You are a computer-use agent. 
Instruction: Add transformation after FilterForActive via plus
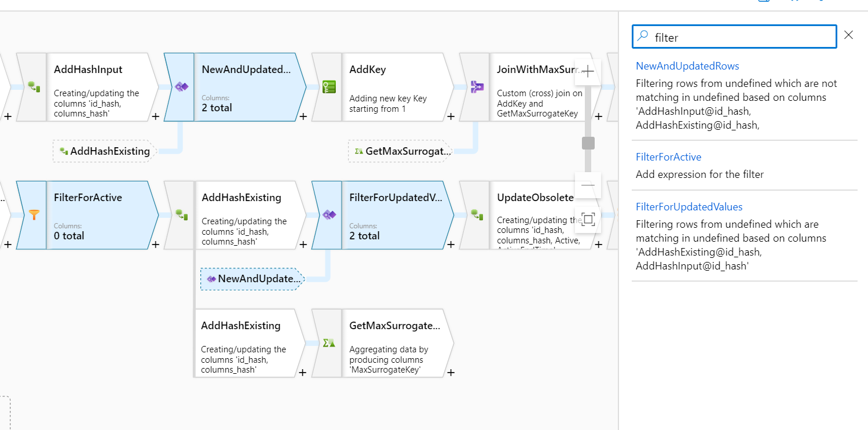(155, 245)
